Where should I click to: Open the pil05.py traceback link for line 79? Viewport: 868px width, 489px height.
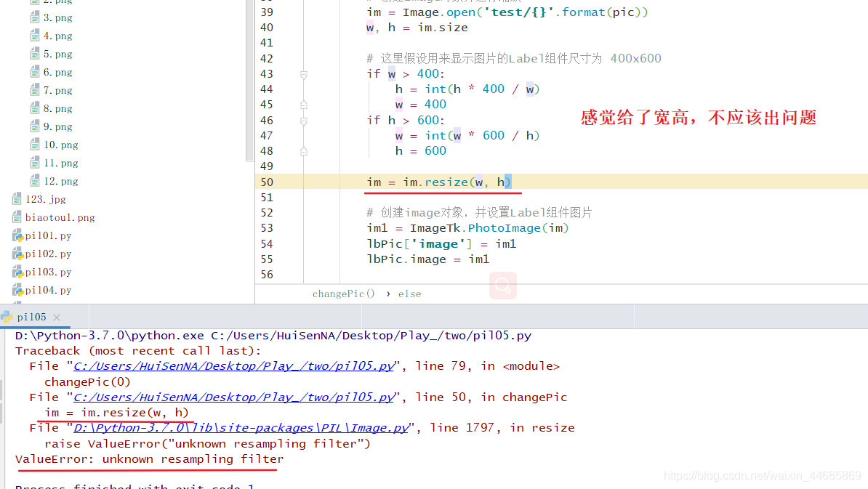pos(234,365)
